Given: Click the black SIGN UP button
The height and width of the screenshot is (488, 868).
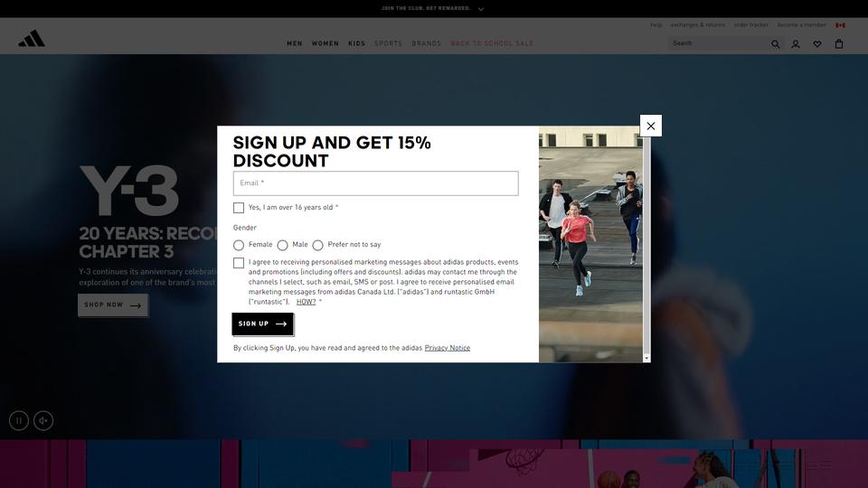Looking at the screenshot, I should (262, 324).
